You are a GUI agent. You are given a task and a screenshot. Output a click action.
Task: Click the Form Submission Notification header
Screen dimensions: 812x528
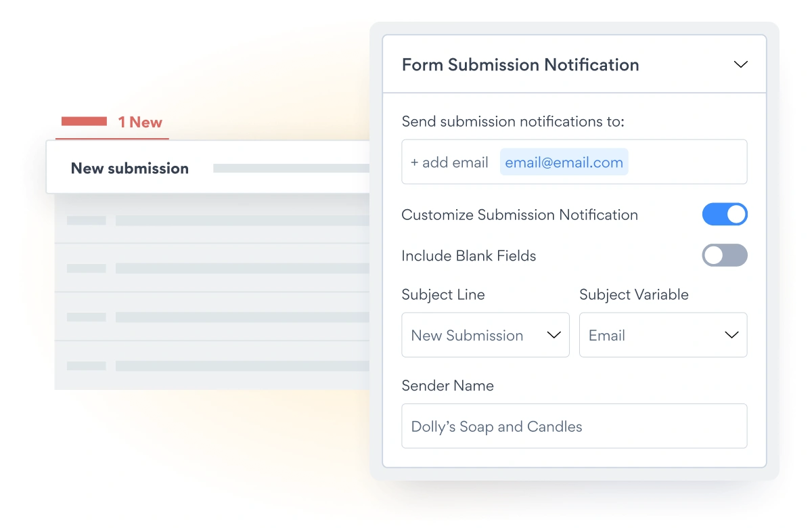click(x=520, y=65)
